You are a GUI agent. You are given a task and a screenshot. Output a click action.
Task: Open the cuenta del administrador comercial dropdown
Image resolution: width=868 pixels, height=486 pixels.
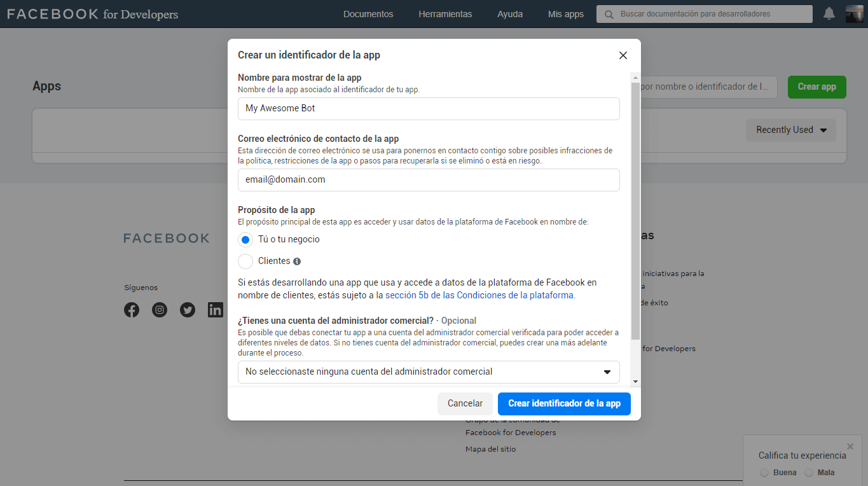(x=429, y=372)
